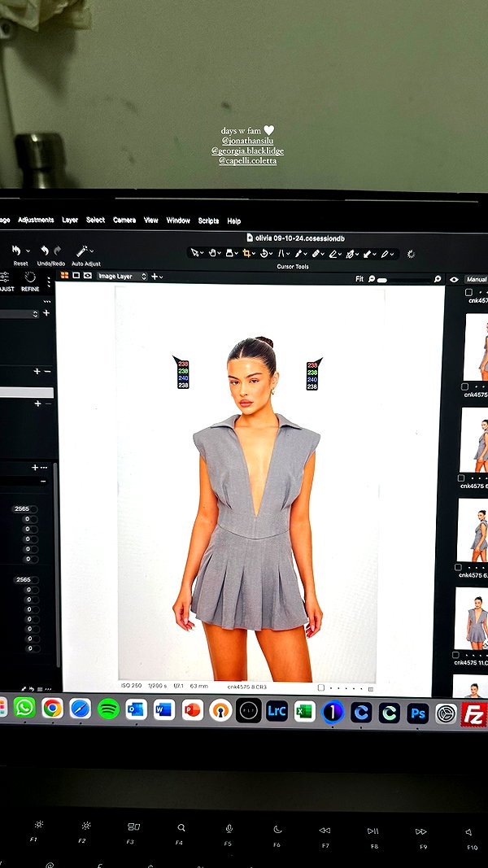488x868 pixels.
Task: Select the first browser thumbnail
Action: [477, 347]
